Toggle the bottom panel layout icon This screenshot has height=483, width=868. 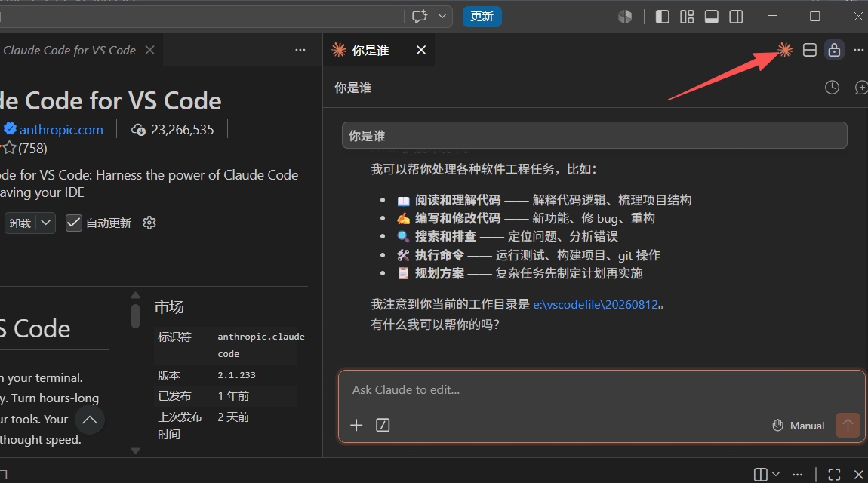tap(711, 17)
